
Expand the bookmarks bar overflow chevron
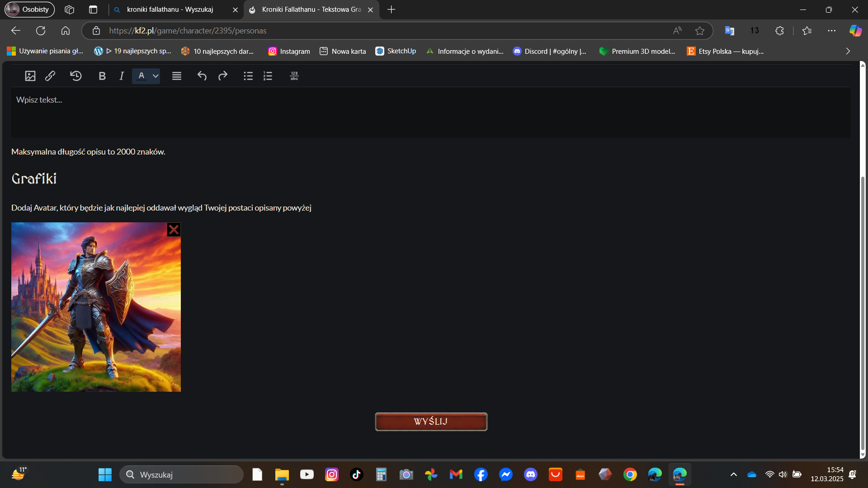tap(848, 51)
